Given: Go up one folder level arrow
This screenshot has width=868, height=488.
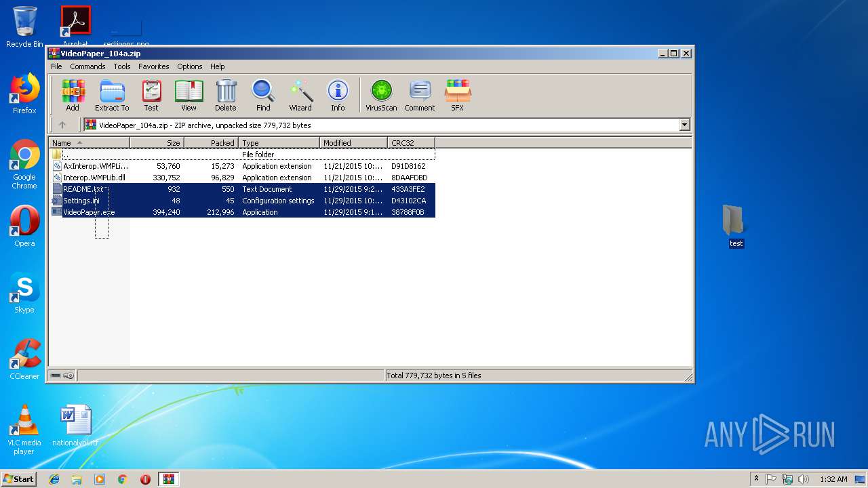Looking at the screenshot, I should point(62,125).
